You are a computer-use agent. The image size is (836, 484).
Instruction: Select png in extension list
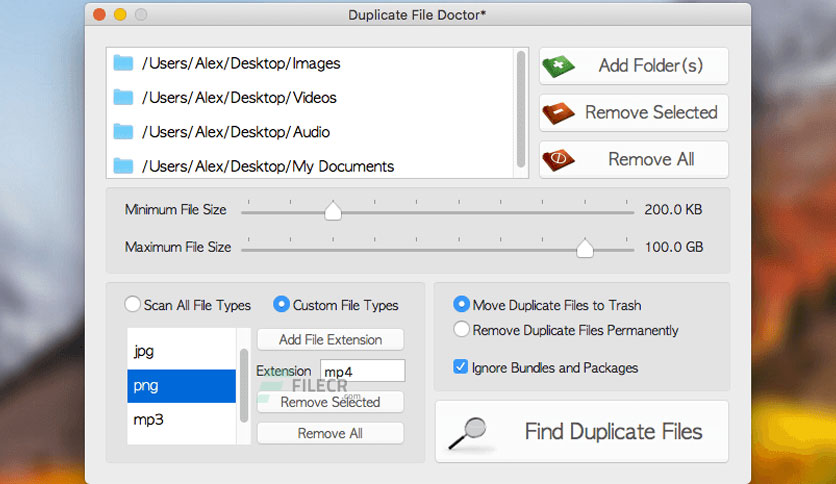(x=181, y=386)
